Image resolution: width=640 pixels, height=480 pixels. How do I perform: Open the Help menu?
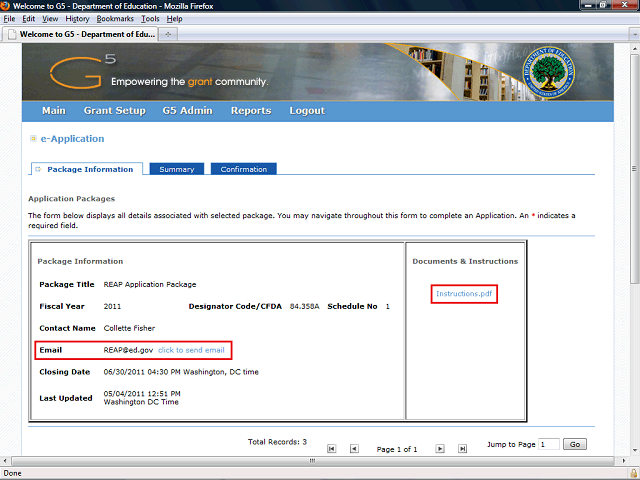click(174, 19)
